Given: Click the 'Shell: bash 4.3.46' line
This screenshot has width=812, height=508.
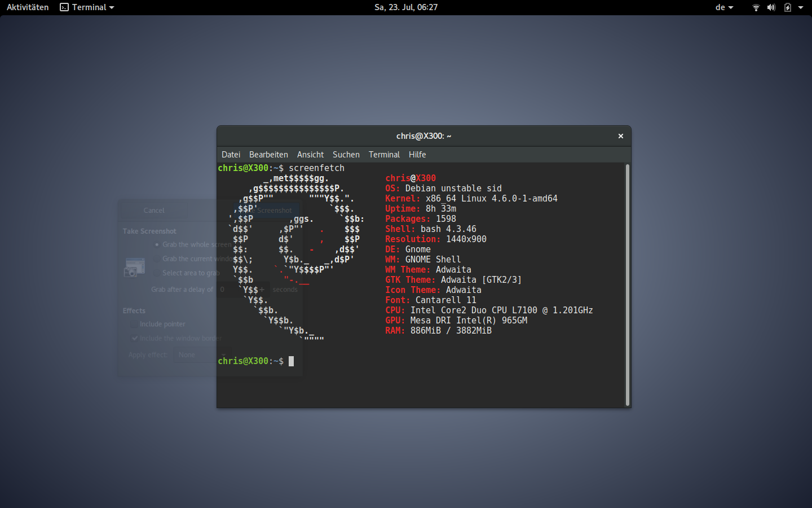Looking at the screenshot, I should tap(431, 229).
